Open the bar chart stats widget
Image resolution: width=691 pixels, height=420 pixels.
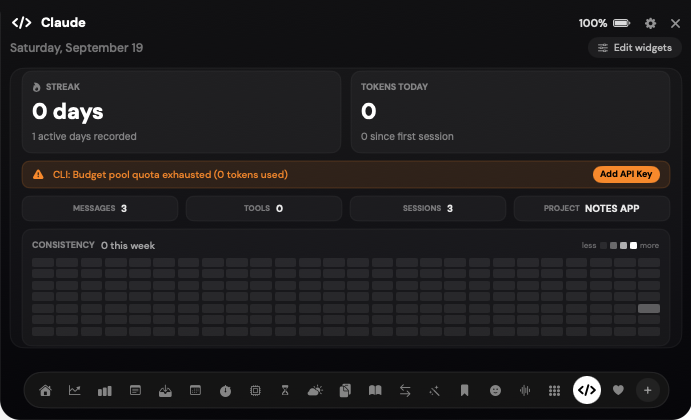pos(104,390)
